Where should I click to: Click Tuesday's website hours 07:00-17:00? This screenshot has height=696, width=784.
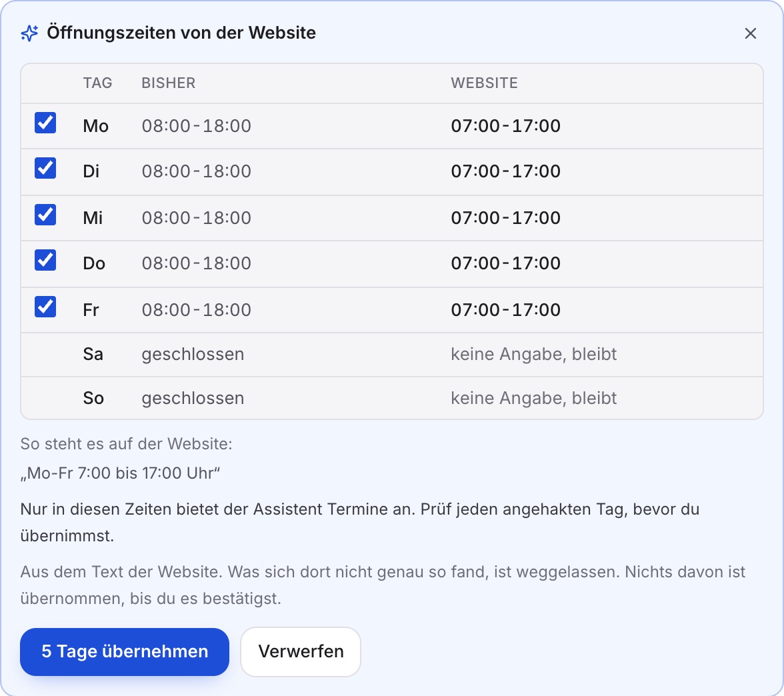505,171
